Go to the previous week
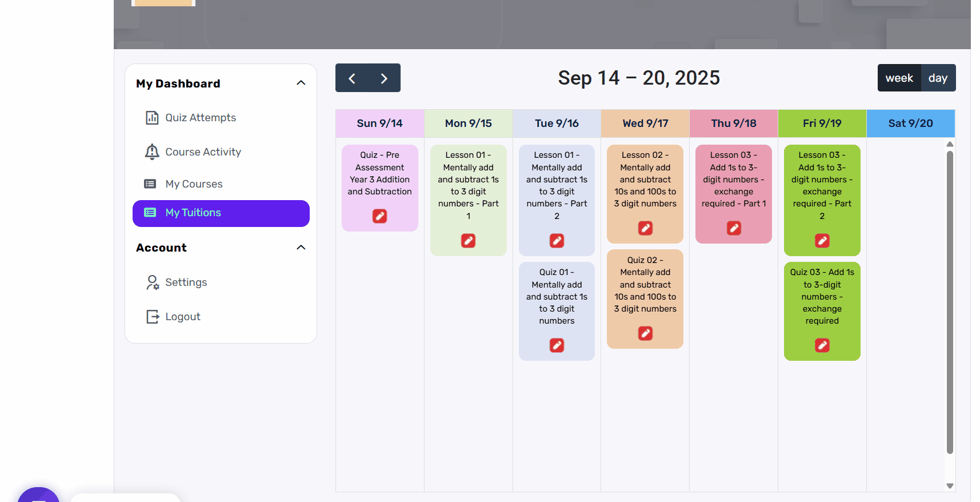980x502 pixels. pyautogui.click(x=352, y=78)
